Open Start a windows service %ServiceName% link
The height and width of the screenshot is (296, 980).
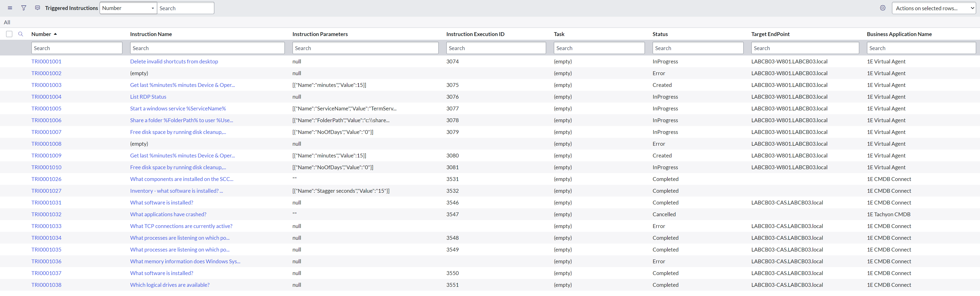178,109
